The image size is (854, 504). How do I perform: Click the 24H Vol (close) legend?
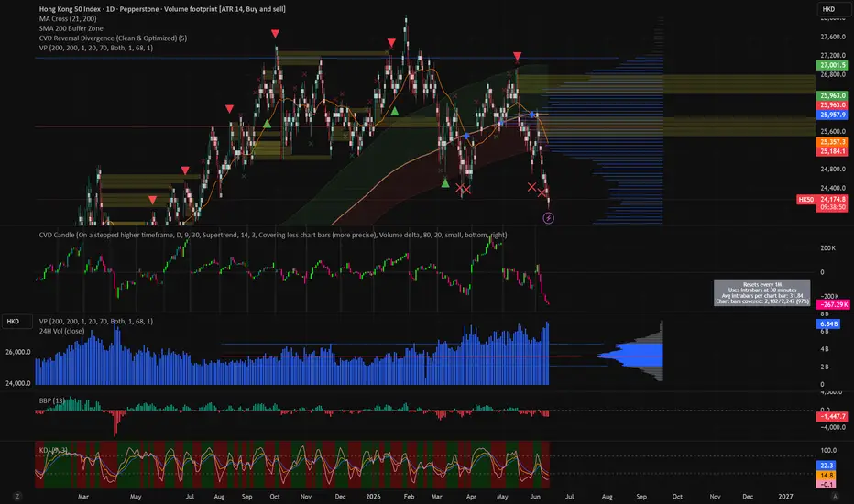point(61,331)
